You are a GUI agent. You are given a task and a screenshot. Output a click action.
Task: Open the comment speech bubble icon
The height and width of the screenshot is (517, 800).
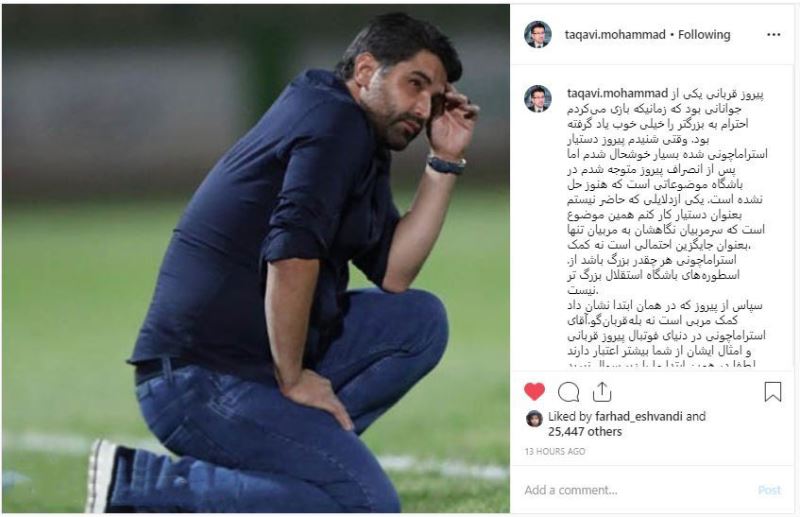point(568,392)
